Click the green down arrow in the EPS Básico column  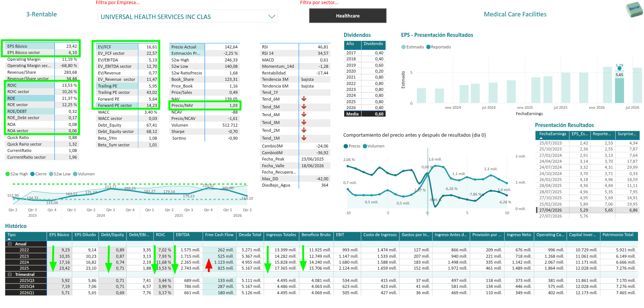click(x=53, y=258)
